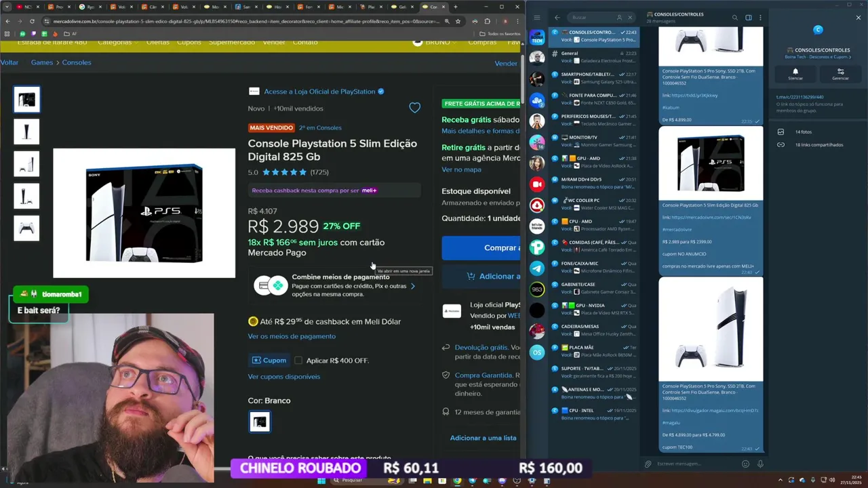Click Escrever mensagem input field

696,464
